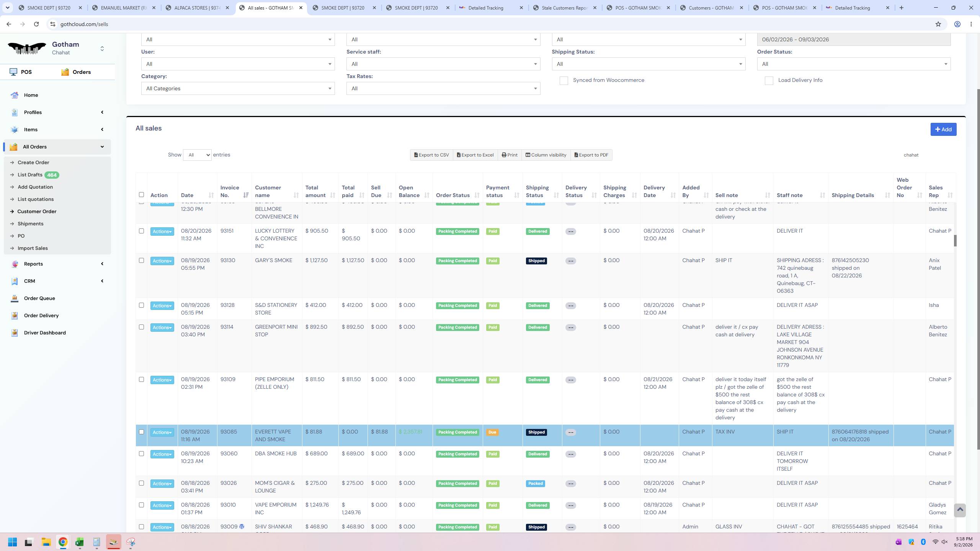This screenshot has width=980, height=551.
Task: Click the blue Add button
Action: coord(943,129)
